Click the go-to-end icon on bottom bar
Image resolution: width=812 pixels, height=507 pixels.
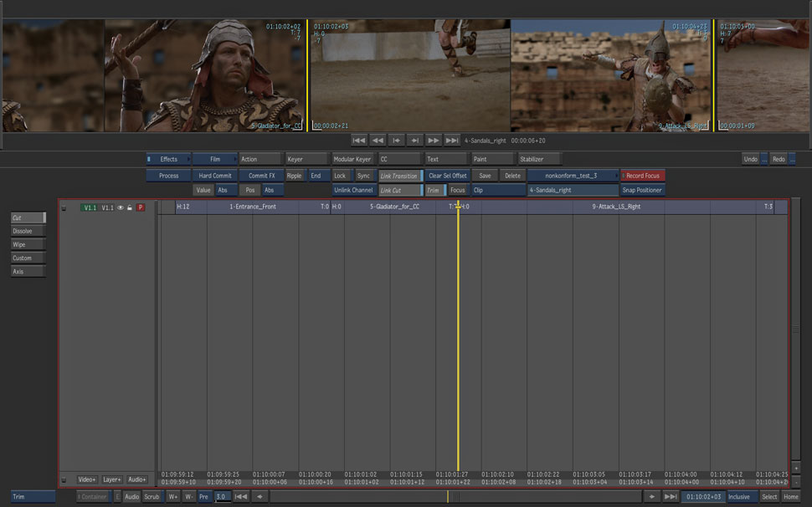670,497
